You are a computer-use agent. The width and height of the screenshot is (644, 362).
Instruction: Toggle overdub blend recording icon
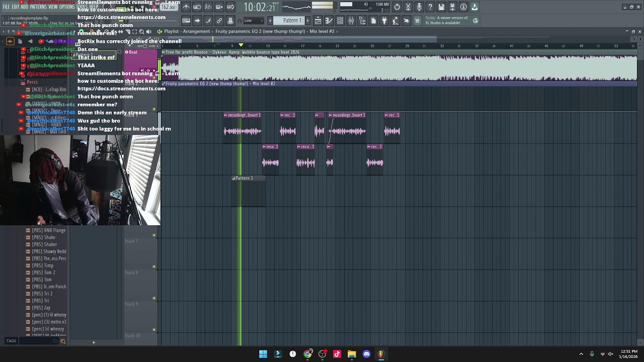pyautogui.click(x=219, y=7)
